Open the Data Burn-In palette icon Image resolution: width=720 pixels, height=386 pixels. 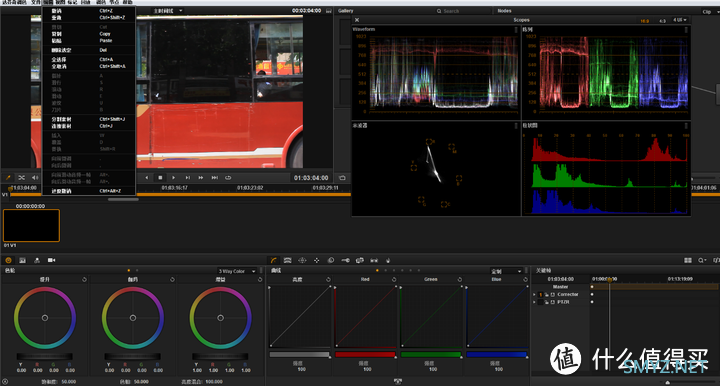click(388, 260)
